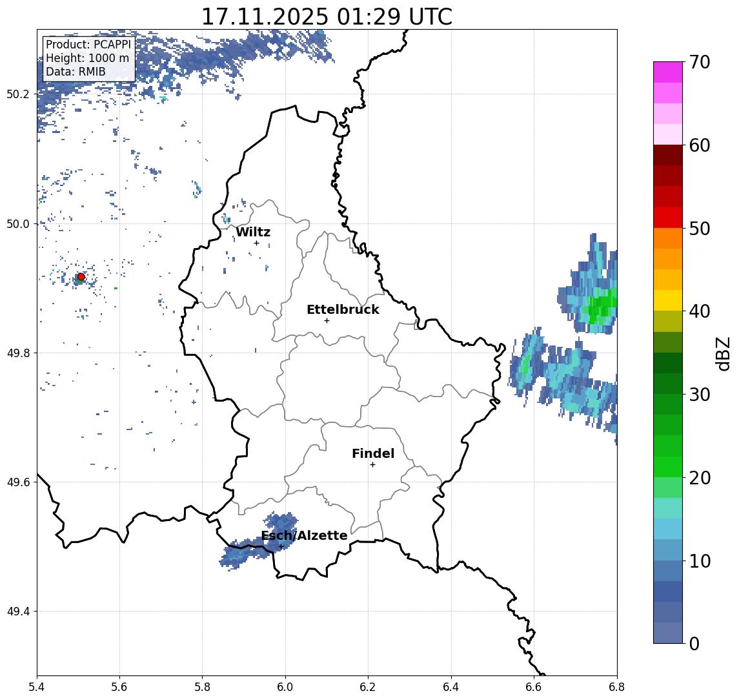This screenshot has width=739, height=700.
Task: Click the cross marker below Esch/Alzette
Action: pyautogui.click(x=281, y=547)
